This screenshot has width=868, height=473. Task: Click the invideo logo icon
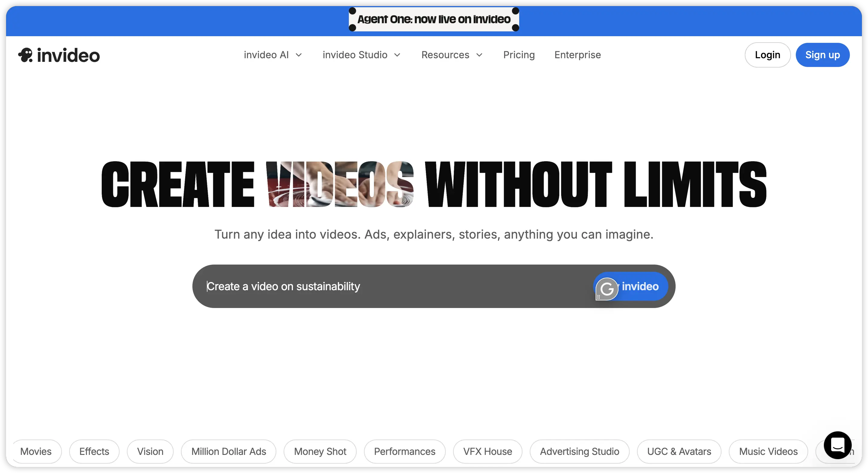[x=26, y=55]
